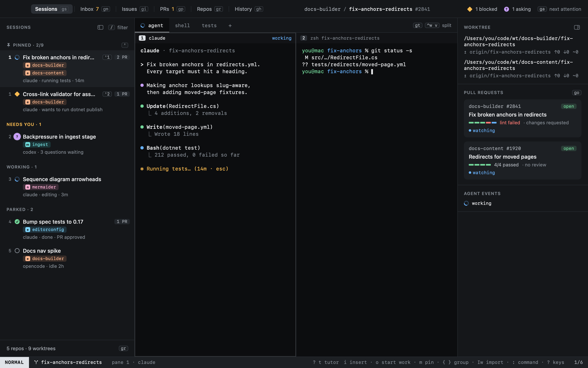The image size is (588, 368).
Task: Click 2 PR badge on Fix broken anchors
Action: [x=122, y=57]
